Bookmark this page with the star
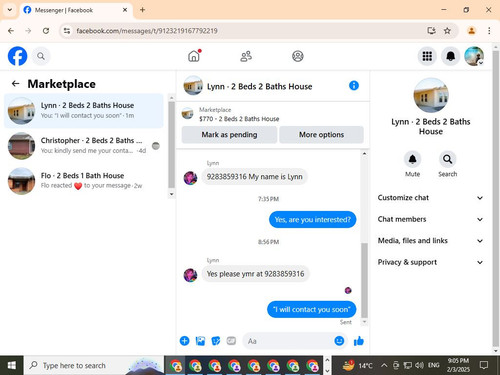This screenshot has height=375, width=500. tap(447, 31)
